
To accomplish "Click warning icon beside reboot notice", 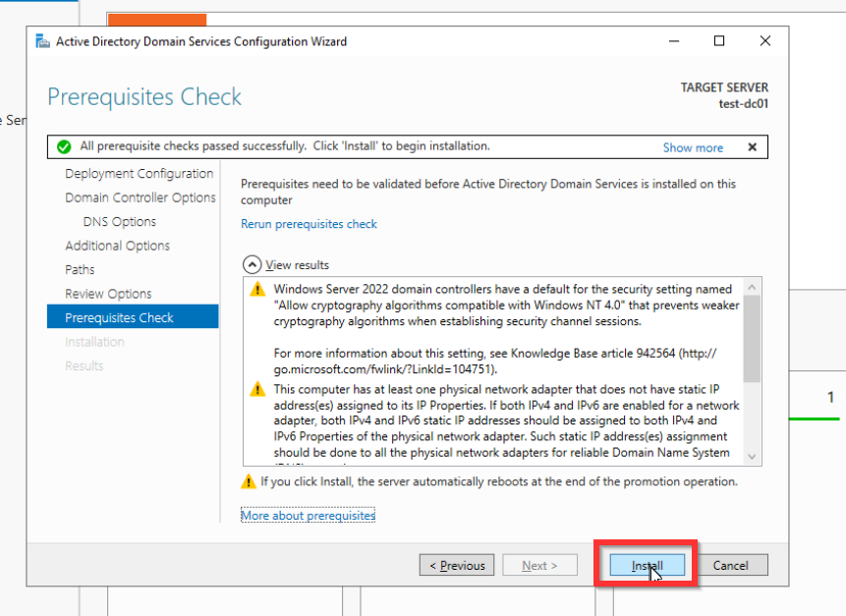I will pos(249,481).
